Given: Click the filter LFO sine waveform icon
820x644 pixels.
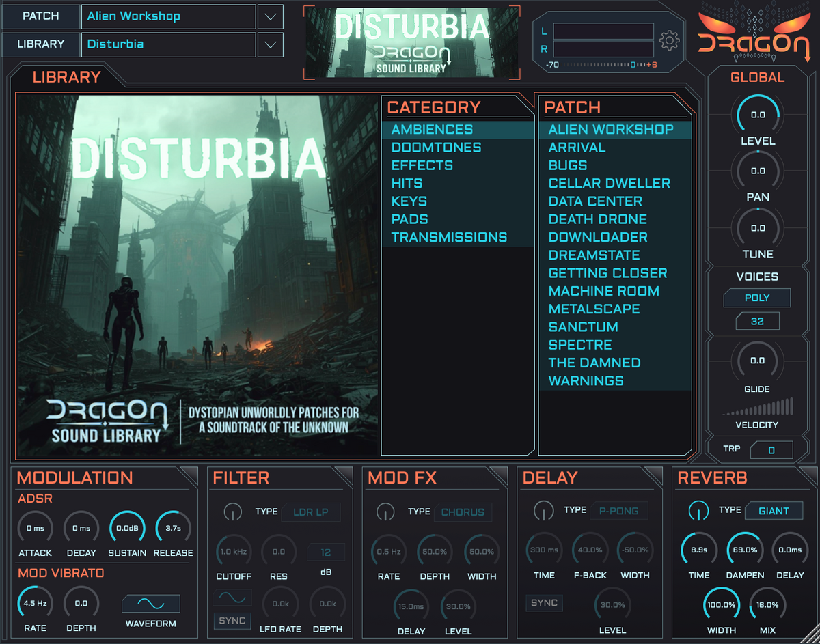Looking at the screenshot, I should point(232,598).
